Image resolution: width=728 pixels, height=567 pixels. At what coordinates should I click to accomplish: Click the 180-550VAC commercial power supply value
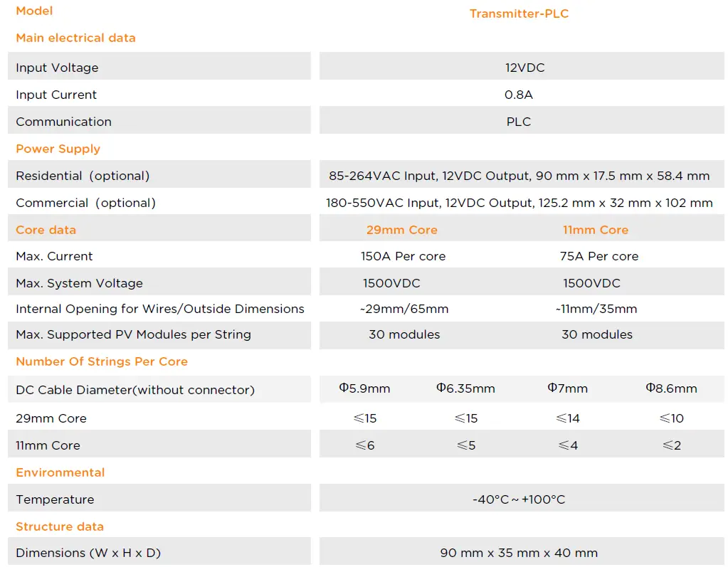point(519,203)
